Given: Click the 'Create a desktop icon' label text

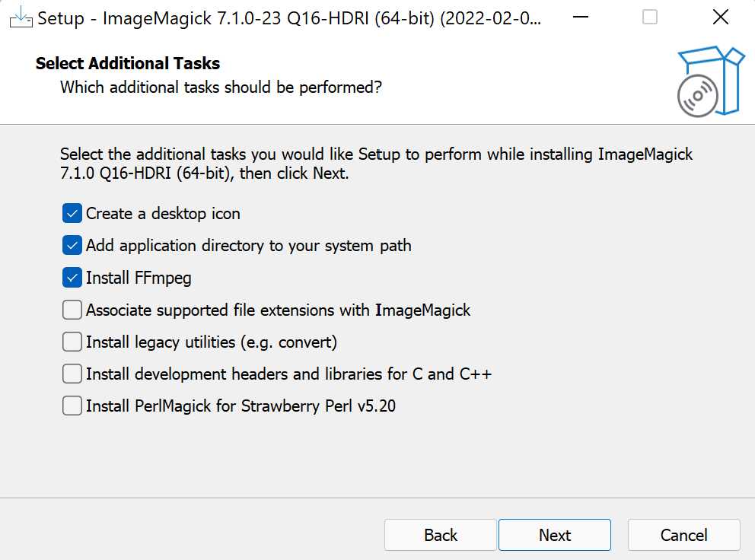Looking at the screenshot, I should pyautogui.click(x=163, y=213).
